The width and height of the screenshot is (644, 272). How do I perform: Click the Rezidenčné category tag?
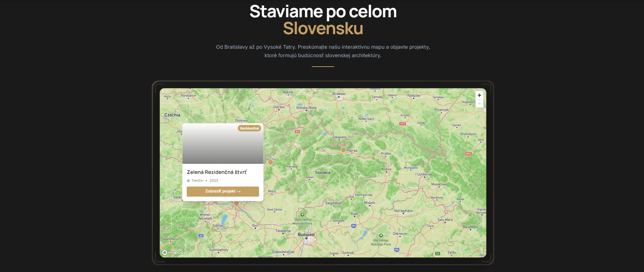coord(249,128)
